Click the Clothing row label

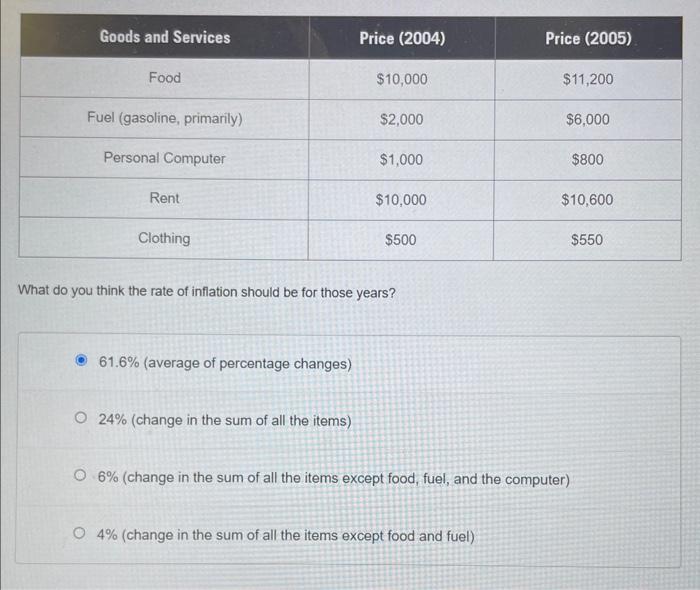[164, 238]
